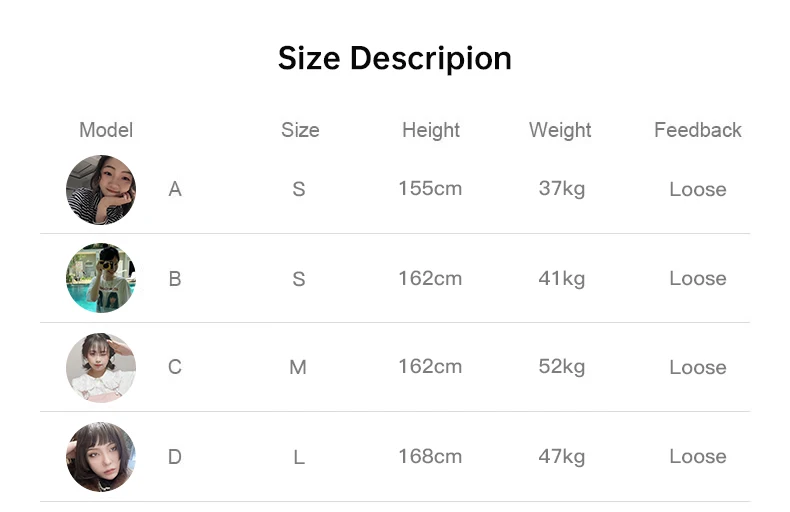
Task: Click the 168cm height cell
Action: [430, 456]
